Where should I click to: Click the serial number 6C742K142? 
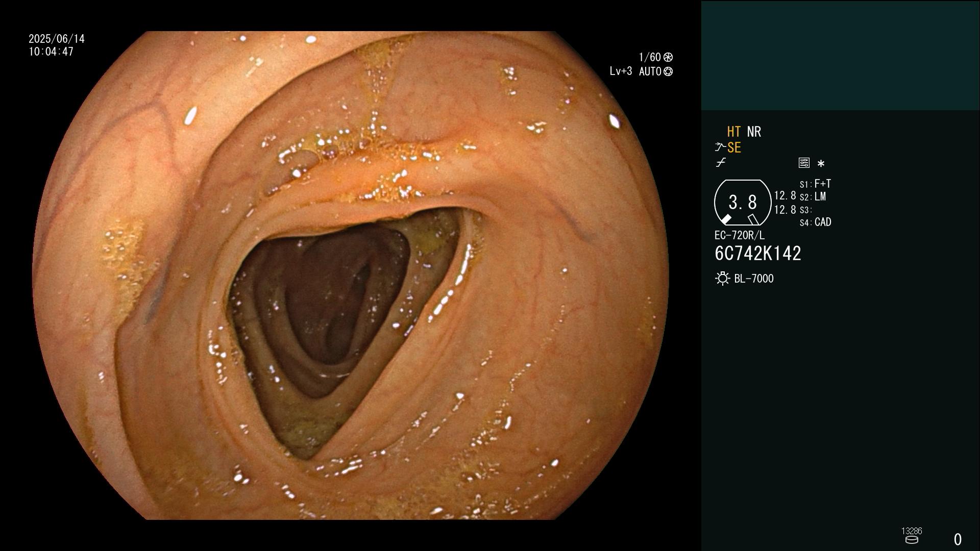[758, 253]
